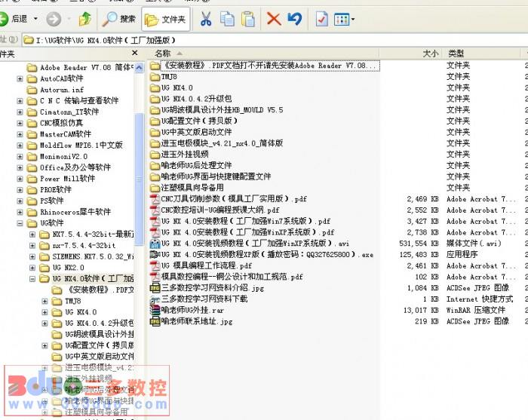Screen dimensions: 528x420
Task: Select Autorun.inf in folder tree
Action: click(55, 90)
